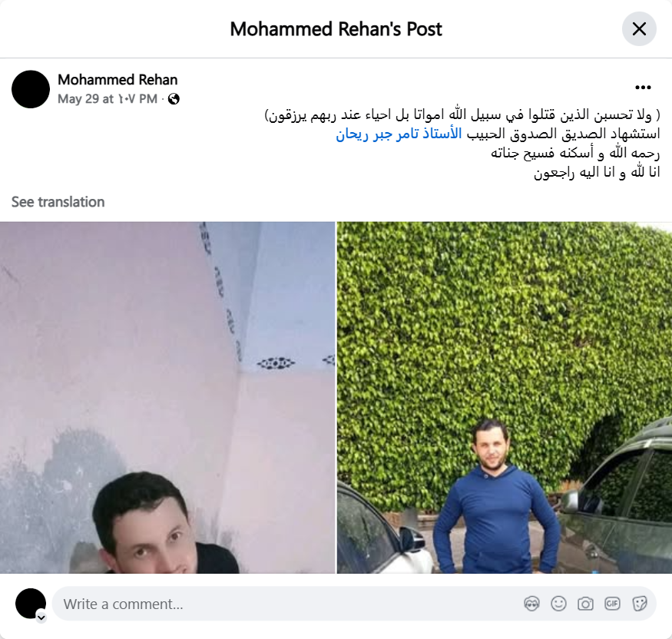Open the left selfie photo
Viewport: 672px width, 639px height.
pos(167,397)
